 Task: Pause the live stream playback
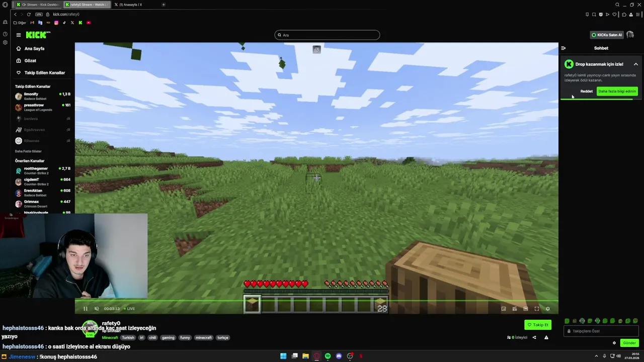tap(85, 309)
